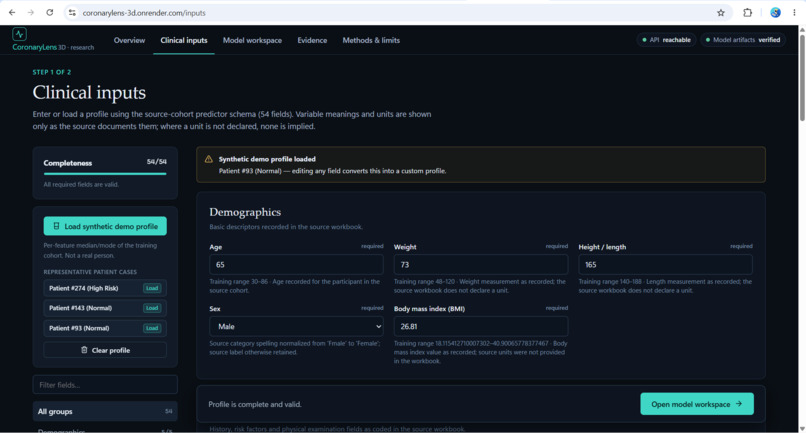
Task: Click the API reachable status badge
Action: 666,40
